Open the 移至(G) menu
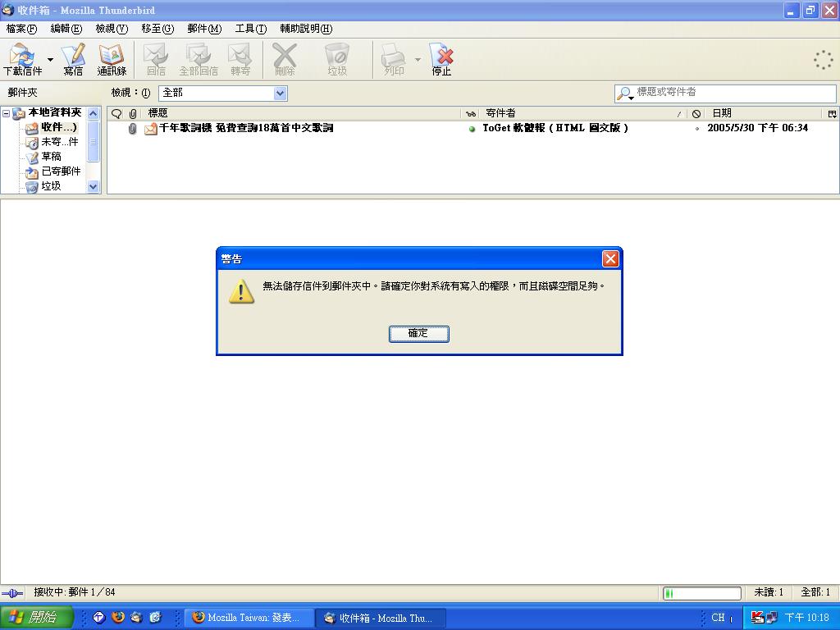The width and height of the screenshot is (840, 630). 157,29
